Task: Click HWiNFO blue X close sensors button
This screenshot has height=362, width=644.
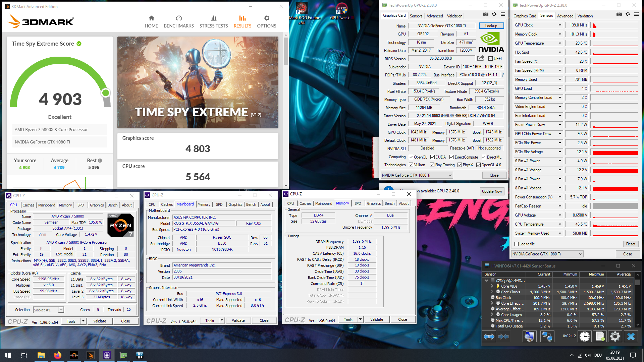Action: [x=631, y=337]
